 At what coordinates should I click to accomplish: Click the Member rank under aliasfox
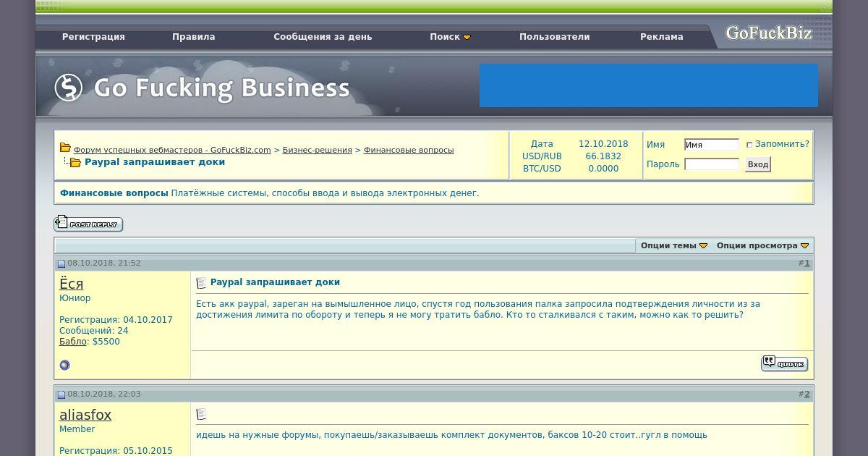click(x=77, y=429)
